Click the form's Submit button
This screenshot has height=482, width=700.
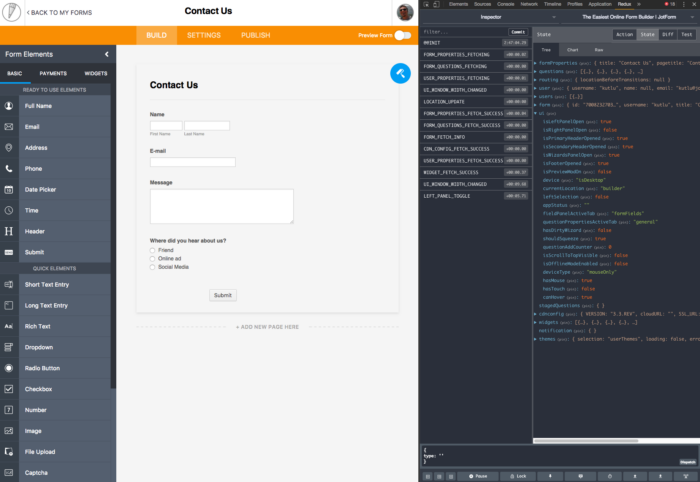click(223, 295)
